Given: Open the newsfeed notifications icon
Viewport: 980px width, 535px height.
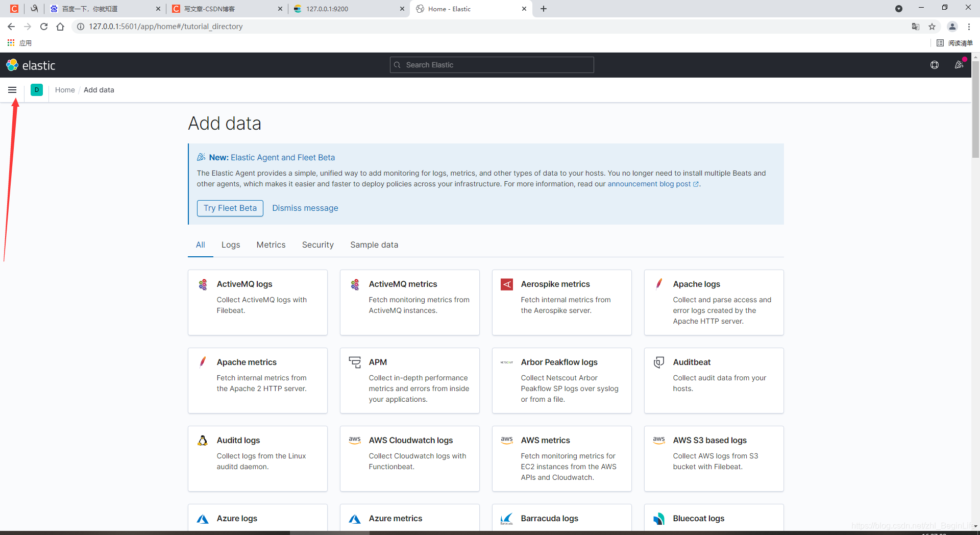Looking at the screenshot, I should click(959, 65).
